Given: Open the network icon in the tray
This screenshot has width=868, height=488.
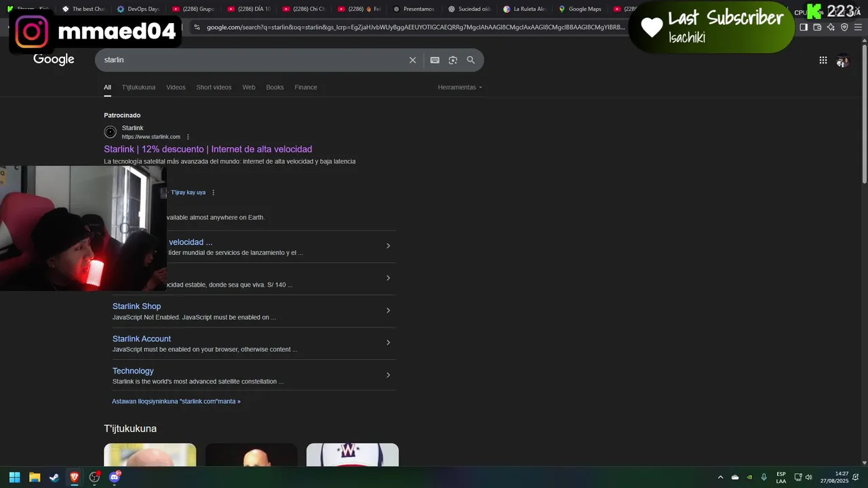Looking at the screenshot, I should tap(798, 477).
